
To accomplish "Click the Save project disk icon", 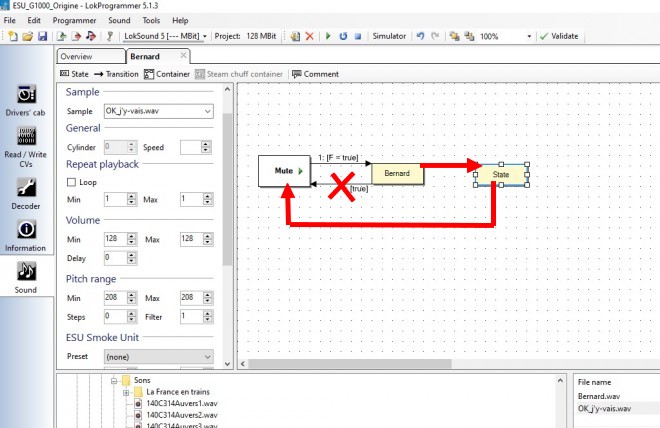I will 43,36.
